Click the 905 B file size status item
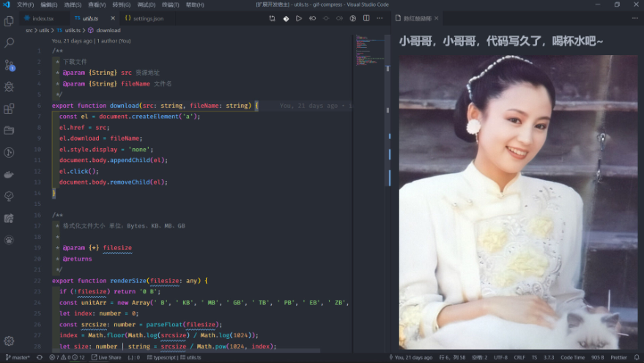 (597, 357)
